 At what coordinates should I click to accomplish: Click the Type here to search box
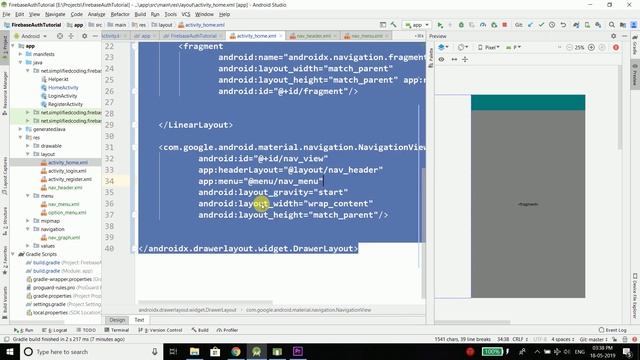click(91, 351)
